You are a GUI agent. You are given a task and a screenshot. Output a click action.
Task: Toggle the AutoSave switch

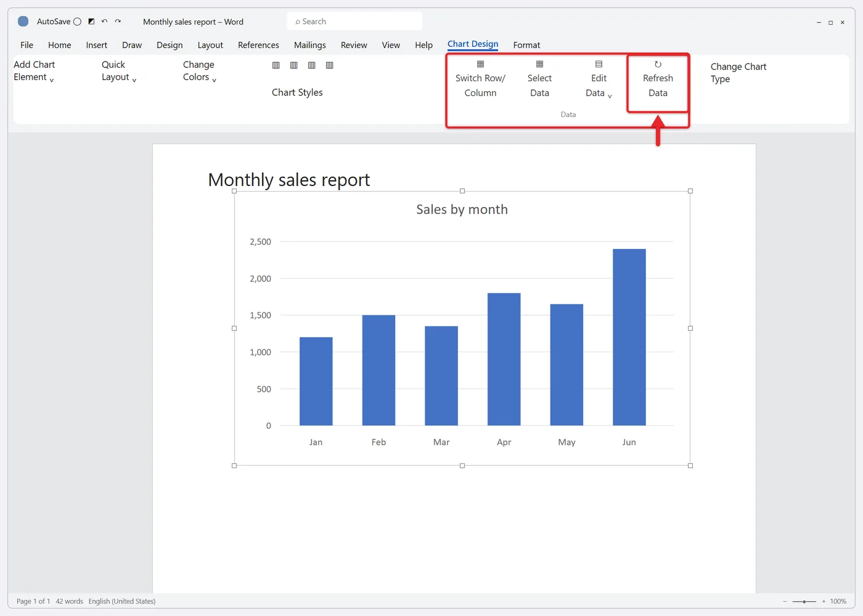(x=77, y=22)
